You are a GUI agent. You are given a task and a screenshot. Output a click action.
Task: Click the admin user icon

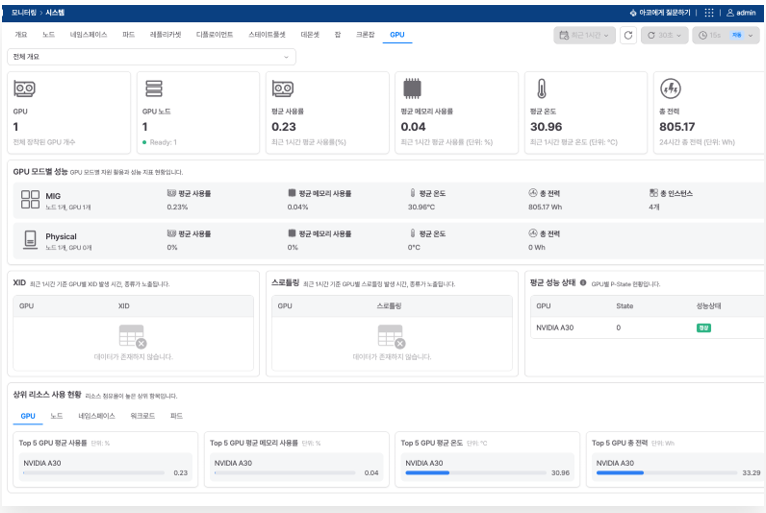730,13
